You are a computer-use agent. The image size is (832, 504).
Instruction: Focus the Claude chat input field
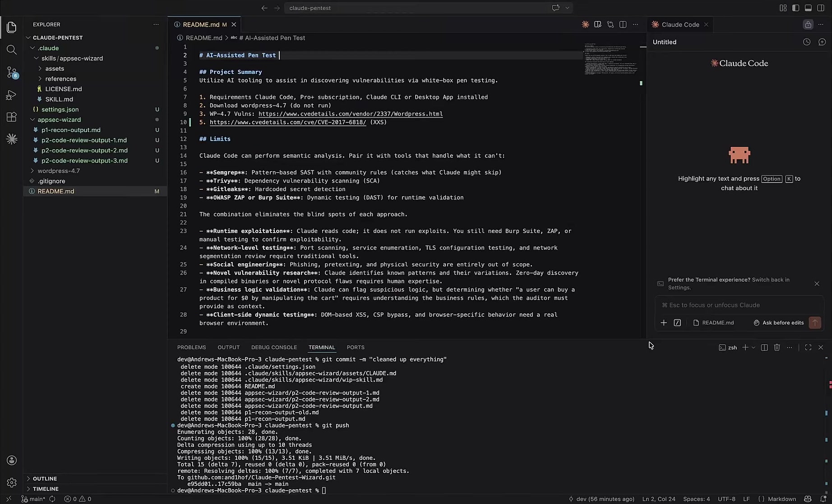(739, 305)
